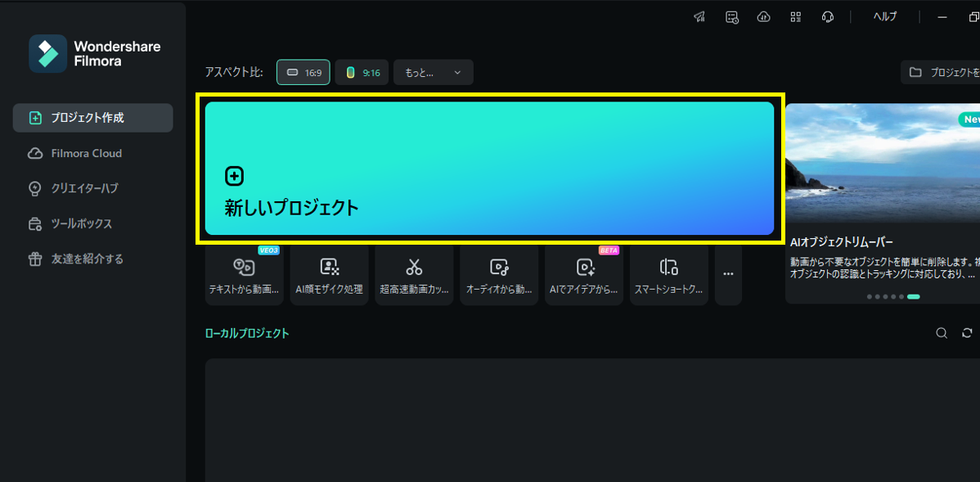Screen dimensions: 980x482
Task: Select the 16:9 aspect ratio option
Action: 303,72
